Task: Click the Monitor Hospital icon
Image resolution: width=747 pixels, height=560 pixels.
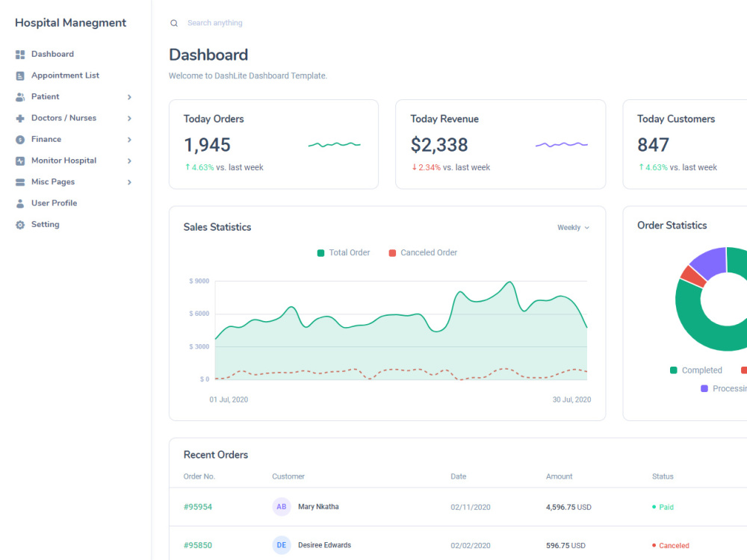Action: (x=19, y=161)
